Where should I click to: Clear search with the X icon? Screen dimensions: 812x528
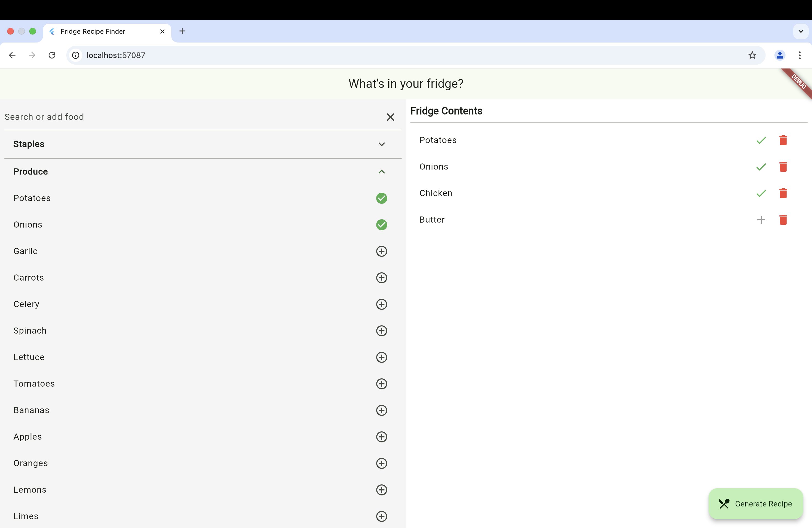(390, 117)
